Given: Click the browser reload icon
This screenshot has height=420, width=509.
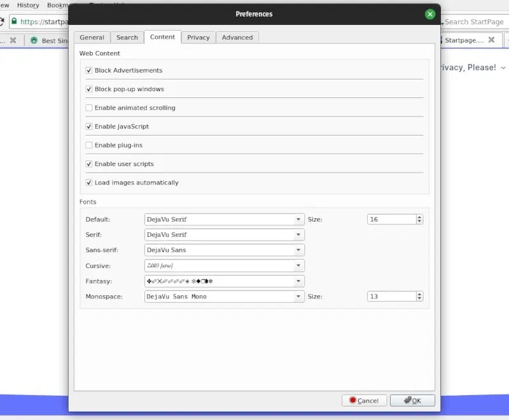Looking at the screenshot, I should click(x=2, y=22).
